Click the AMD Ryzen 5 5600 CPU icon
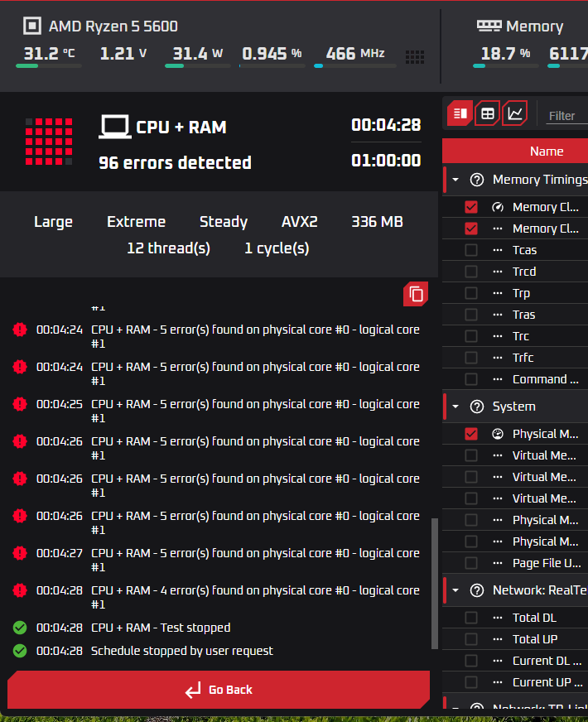 (31, 26)
